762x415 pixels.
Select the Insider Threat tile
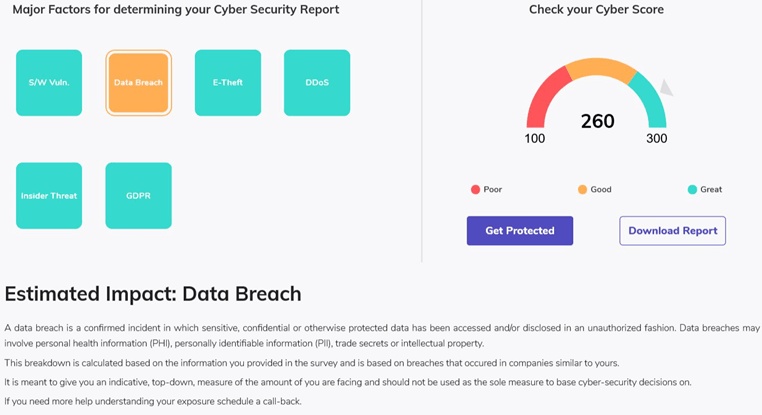[49, 195]
